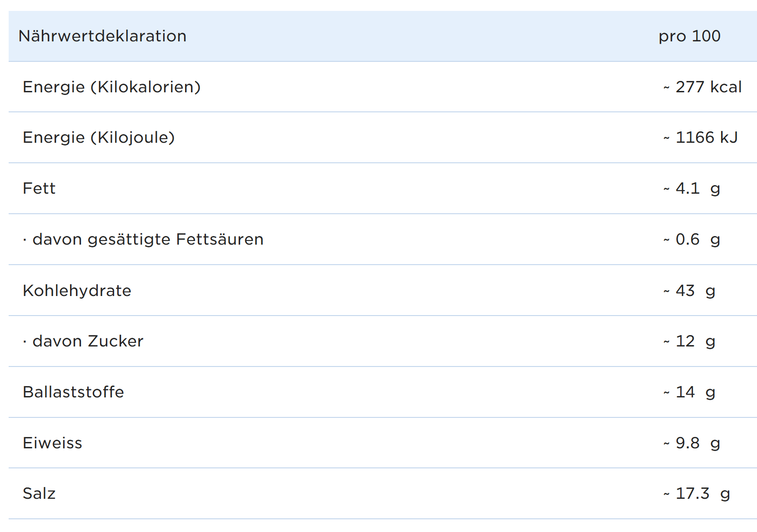The height and width of the screenshot is (532, 757).
Task: Select the Ballaststoffe row label
Action: (73, 392)
